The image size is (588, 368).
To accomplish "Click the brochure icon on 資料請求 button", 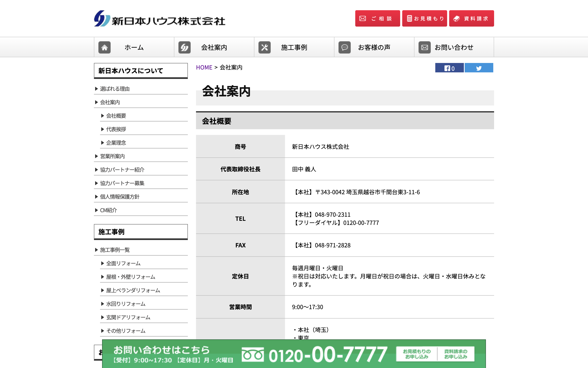I will pyautogui.click(x=457, y=18).
